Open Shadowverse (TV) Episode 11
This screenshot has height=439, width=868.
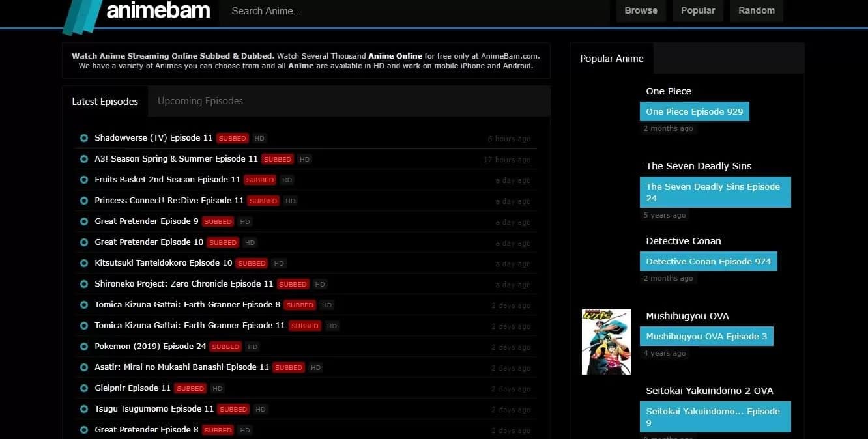click(154, 138)
